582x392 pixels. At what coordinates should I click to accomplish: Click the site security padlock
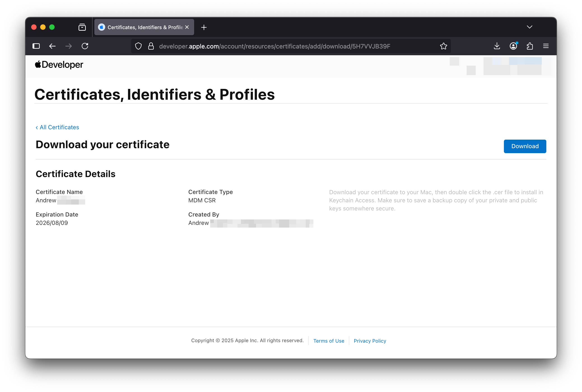(x=151, y=46)
